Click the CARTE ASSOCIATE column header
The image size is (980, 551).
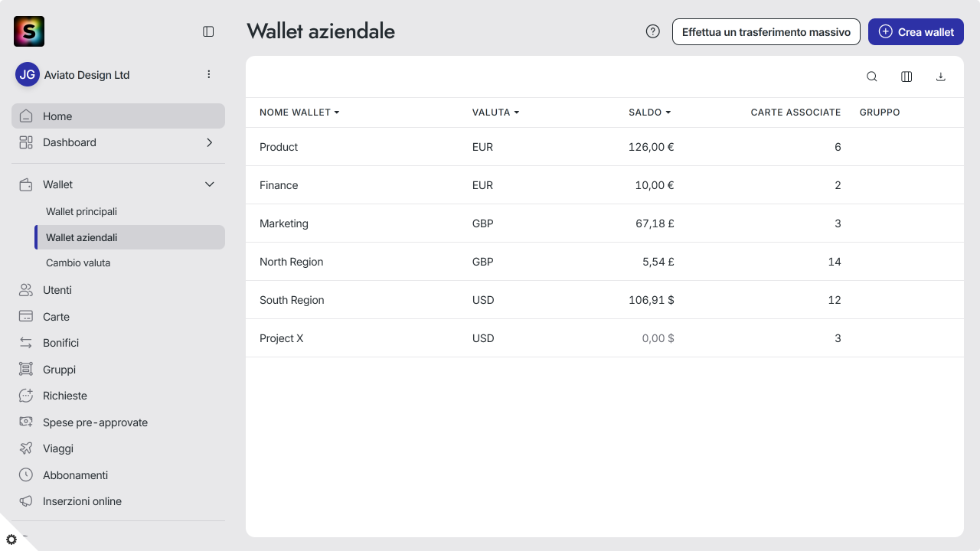click(795, 112)
